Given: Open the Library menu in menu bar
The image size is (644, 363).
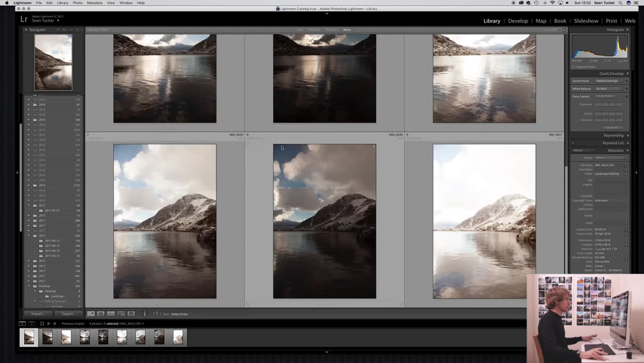Looking at the screenshot, I should point(62,3).
